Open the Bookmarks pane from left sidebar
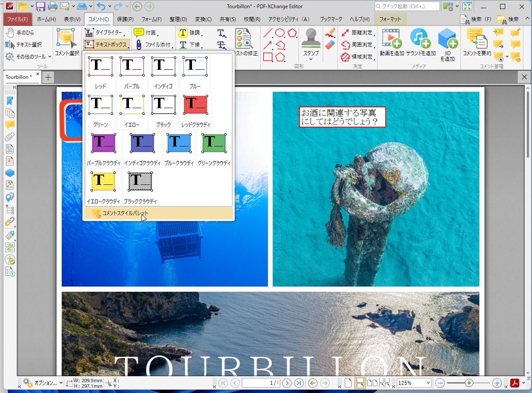Screen dimensions: 532x393 click(9, 101)
